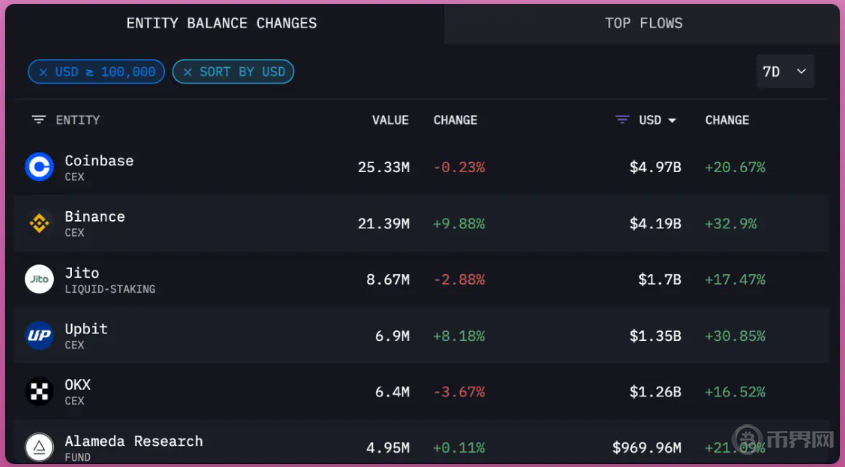Click the Binance logo icon
The image size is (845, 467).
click(x=39, y=223)
